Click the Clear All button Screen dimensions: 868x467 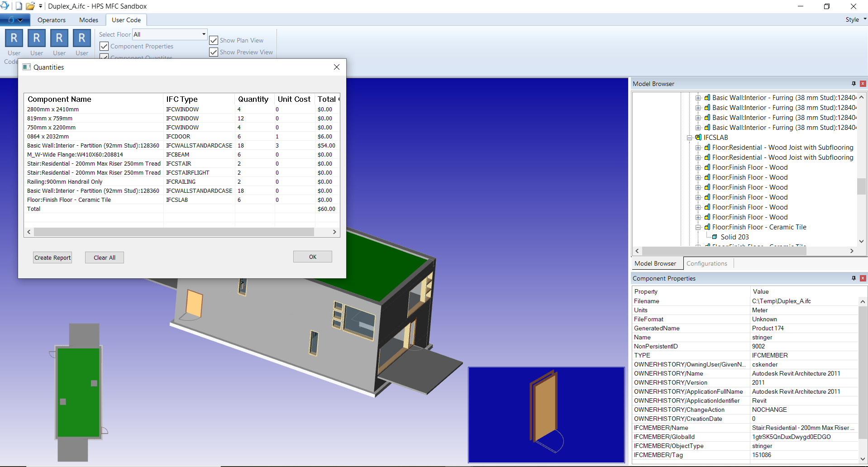click(104, 257)
